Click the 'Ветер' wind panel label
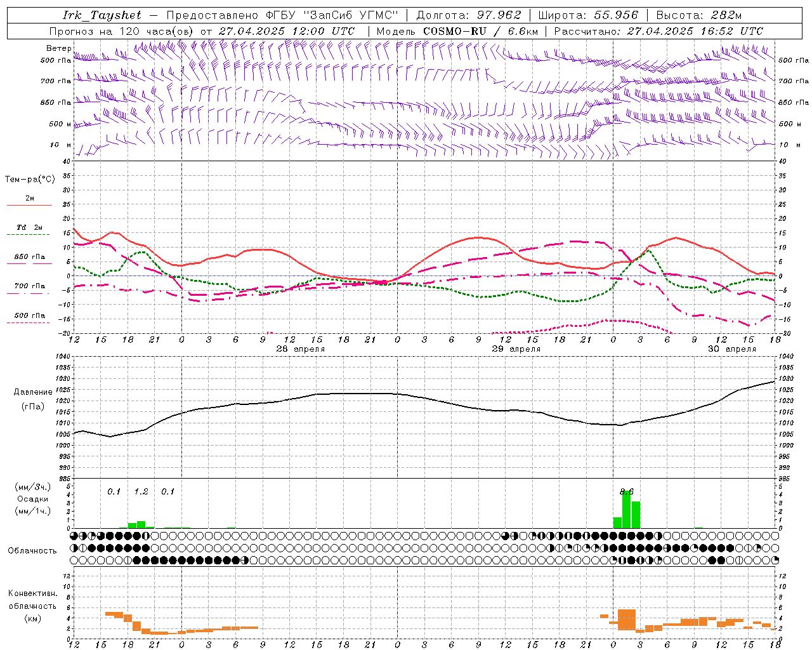 pyautogui.click(x=58, y=48)
